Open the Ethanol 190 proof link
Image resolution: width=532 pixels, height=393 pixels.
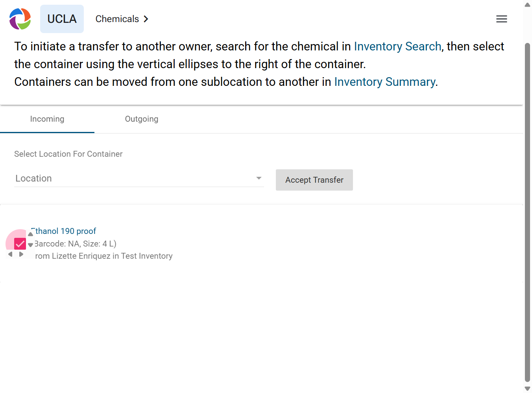point(63,231)
